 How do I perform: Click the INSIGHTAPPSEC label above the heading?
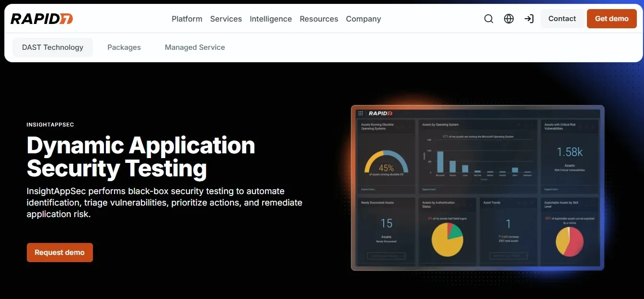pos(50,125)
